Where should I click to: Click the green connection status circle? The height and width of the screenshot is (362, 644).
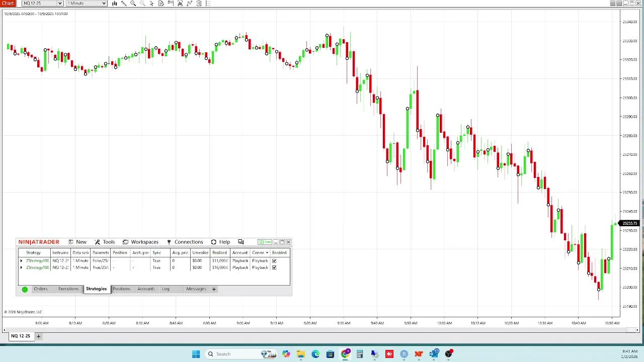point(25,289)
